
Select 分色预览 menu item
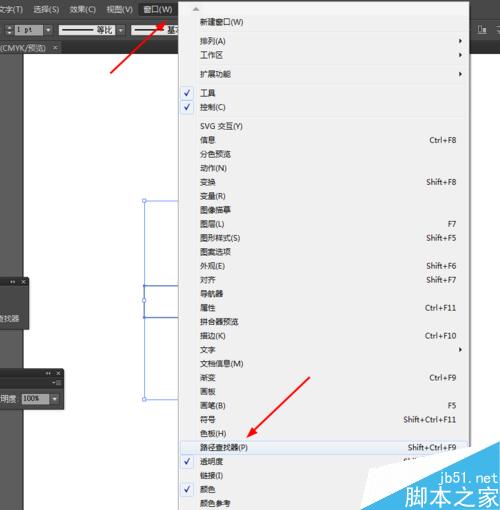pyautogui.click(x=324, y=154)
